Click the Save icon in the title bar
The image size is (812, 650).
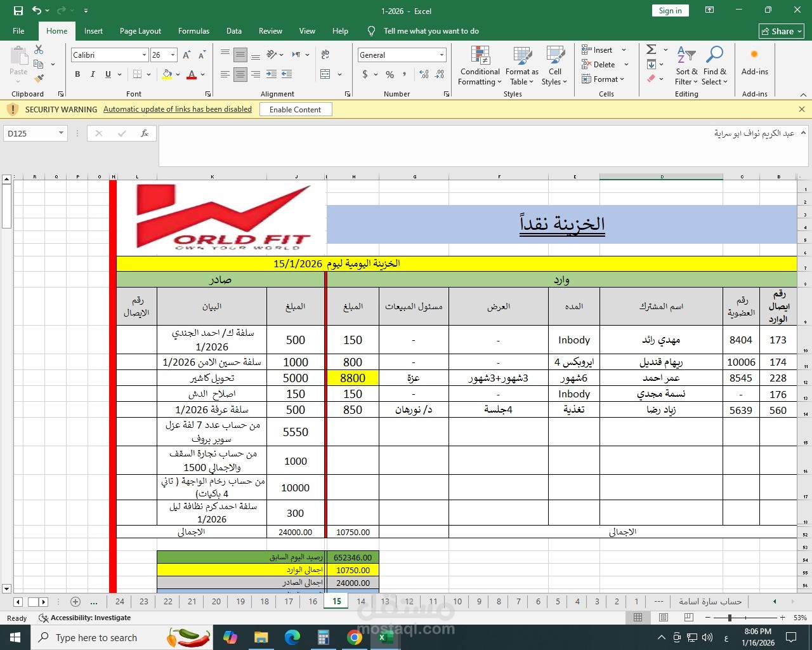(x=18, y=11)
